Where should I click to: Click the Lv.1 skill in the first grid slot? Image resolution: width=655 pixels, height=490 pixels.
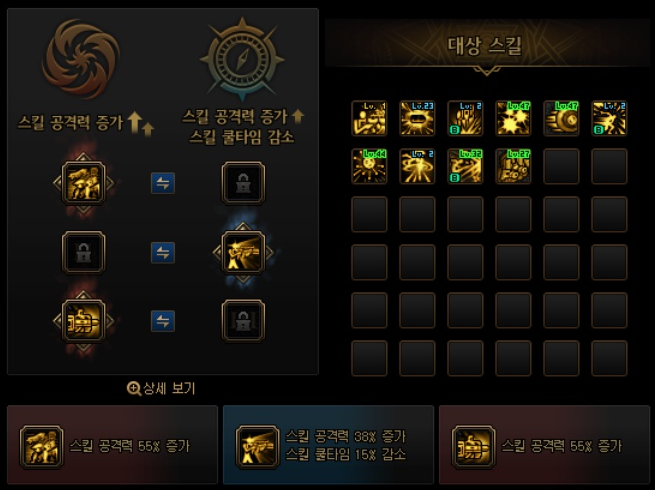(369, 119)
